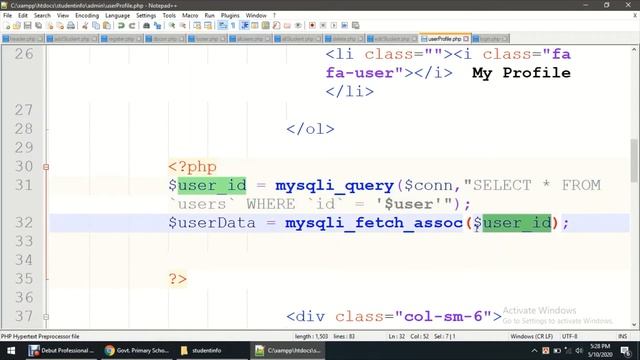640x360 pixels.
Task: Click Synchronize Vertical Scrolling icon
Action: [197, 26]
